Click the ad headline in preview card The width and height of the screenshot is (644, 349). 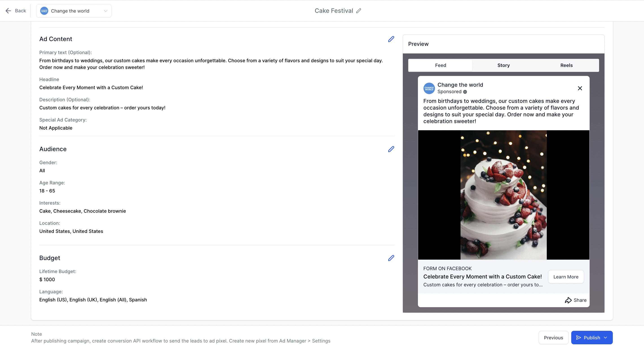point(483,276)
